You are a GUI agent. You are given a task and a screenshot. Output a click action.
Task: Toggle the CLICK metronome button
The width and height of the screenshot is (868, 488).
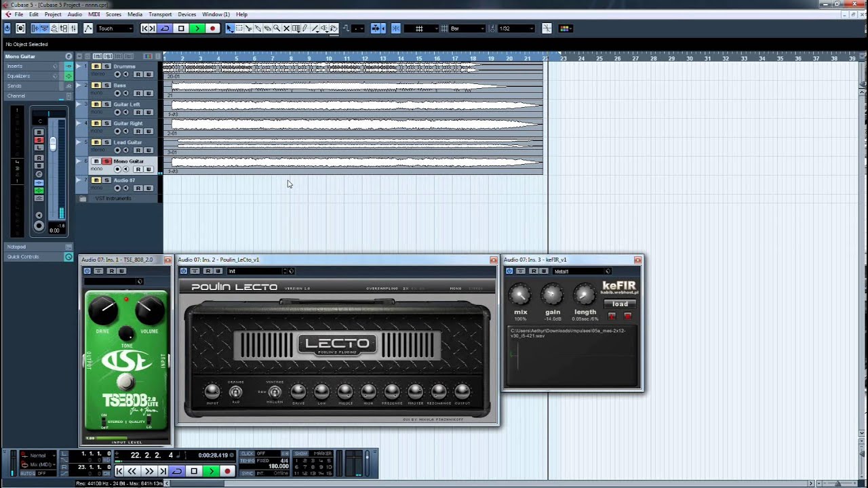coord(248,453)
